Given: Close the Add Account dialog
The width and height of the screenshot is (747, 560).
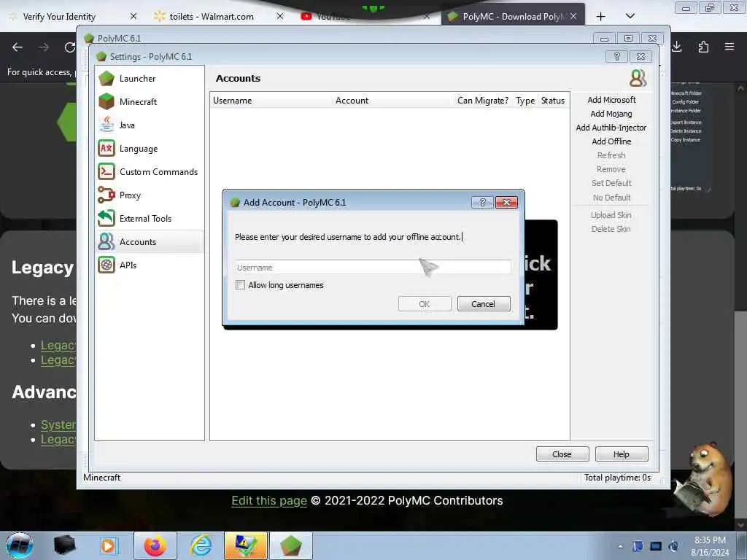Looking at the screenshot, I should [x=506, y=203].
